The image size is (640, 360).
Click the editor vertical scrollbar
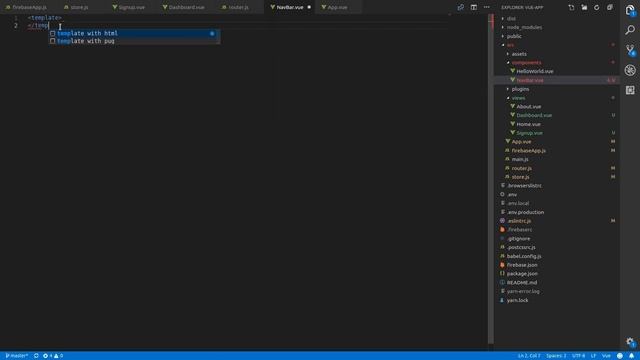pos(491,180)
